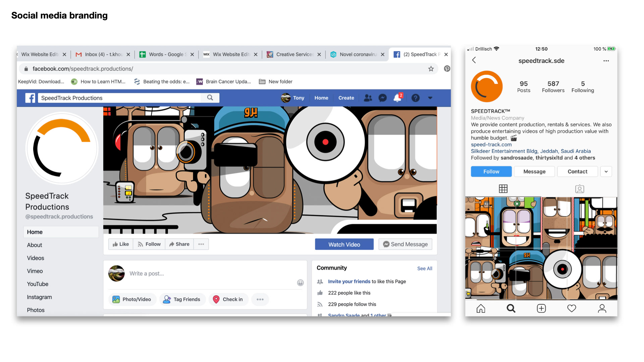
Task: Switch to Instagram grid view icon
Action: (x=503, y=189)
